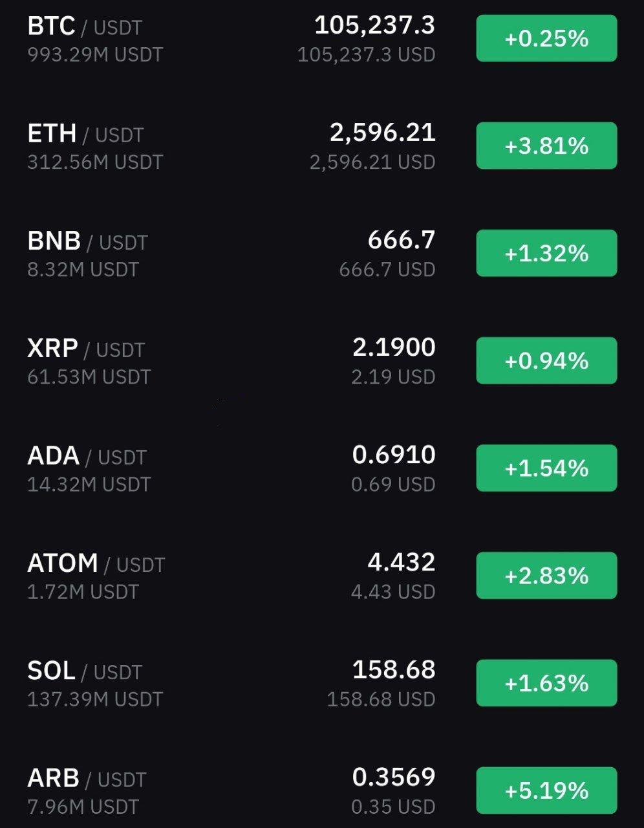Select the ARB price 0.3569
This screenshot has width=644, height=828.
tap(394, 777)
